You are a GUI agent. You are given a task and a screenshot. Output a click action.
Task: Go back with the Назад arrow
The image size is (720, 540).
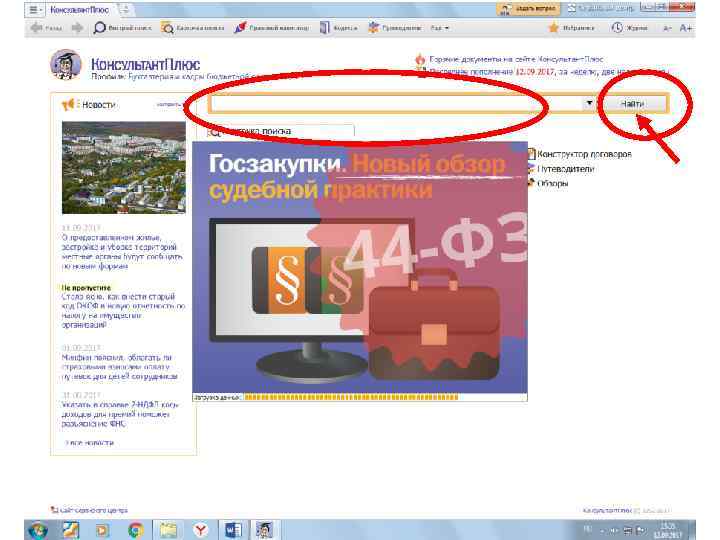(x=36, y=28)
